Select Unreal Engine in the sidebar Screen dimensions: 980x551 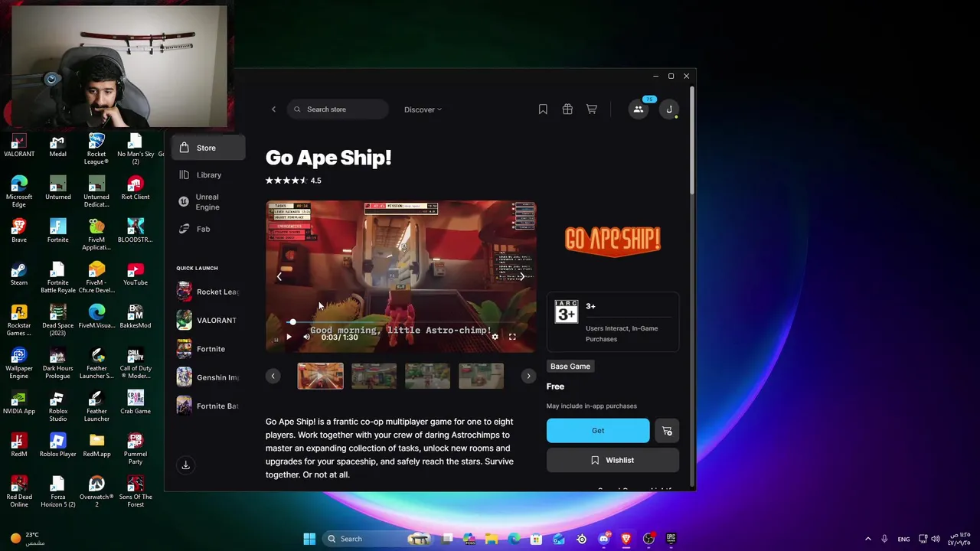click(207, 202)
